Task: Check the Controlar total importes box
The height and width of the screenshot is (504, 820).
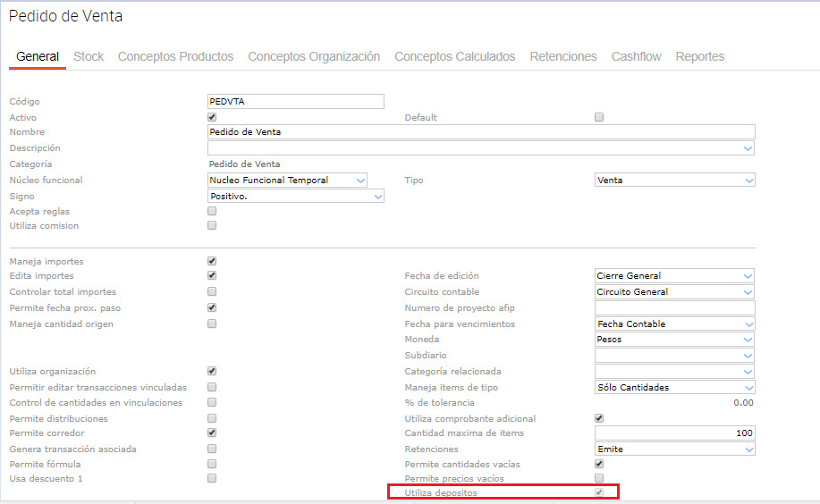Action: tap(212, 292)
